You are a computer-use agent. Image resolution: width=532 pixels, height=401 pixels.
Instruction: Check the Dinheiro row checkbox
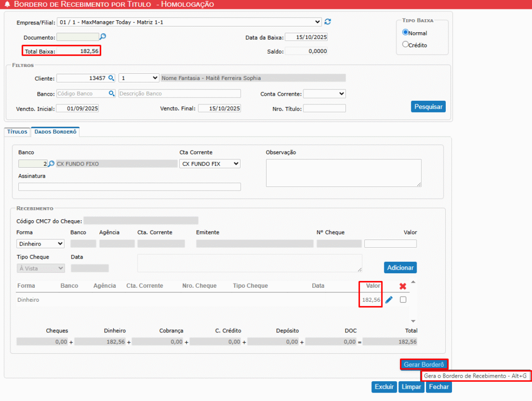point(403,300)
